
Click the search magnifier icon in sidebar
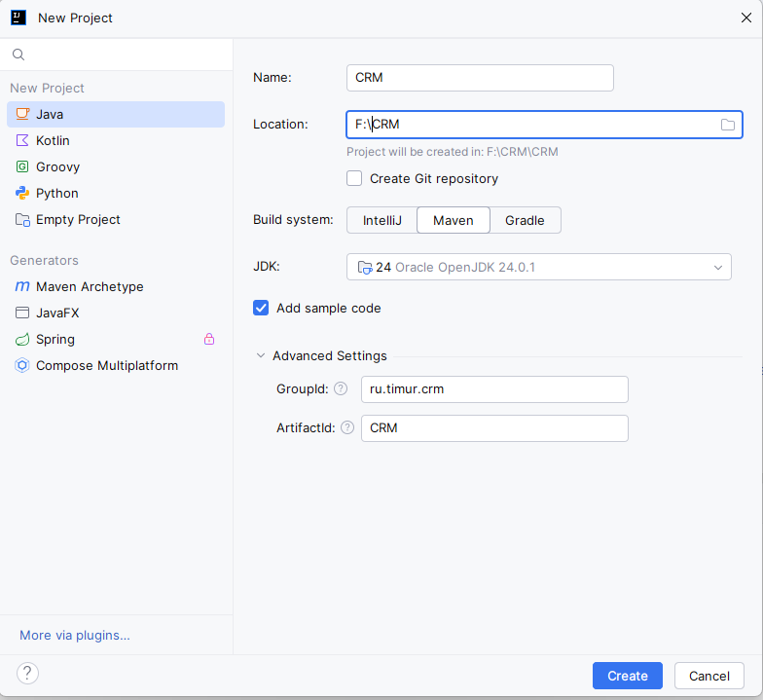click(x=18, y=55)
